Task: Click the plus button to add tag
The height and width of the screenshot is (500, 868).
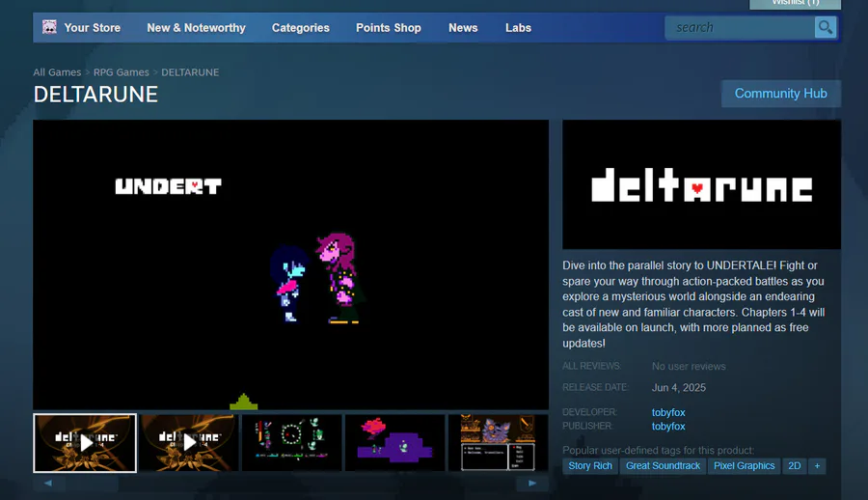Action: click(x=817, y=465)
